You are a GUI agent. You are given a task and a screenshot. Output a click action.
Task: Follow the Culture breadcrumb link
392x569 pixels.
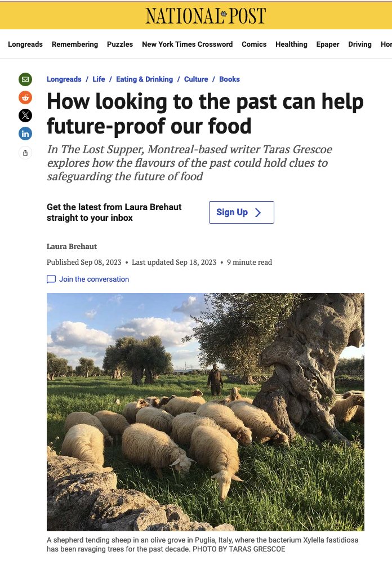196,79
